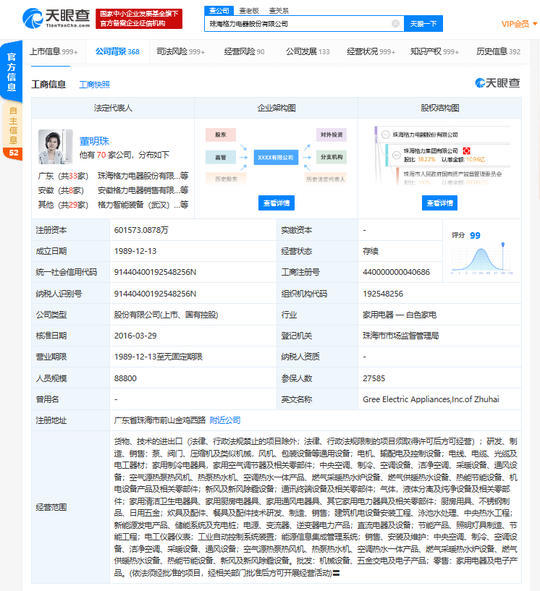Image resolution: width=540 pixels, height=591 pixels.
Task: Open the 经营状况 tab
Action: (371, 51)
